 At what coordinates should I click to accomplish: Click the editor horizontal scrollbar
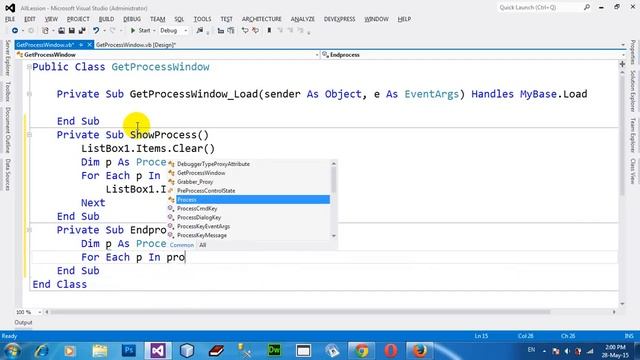[300, 312]
